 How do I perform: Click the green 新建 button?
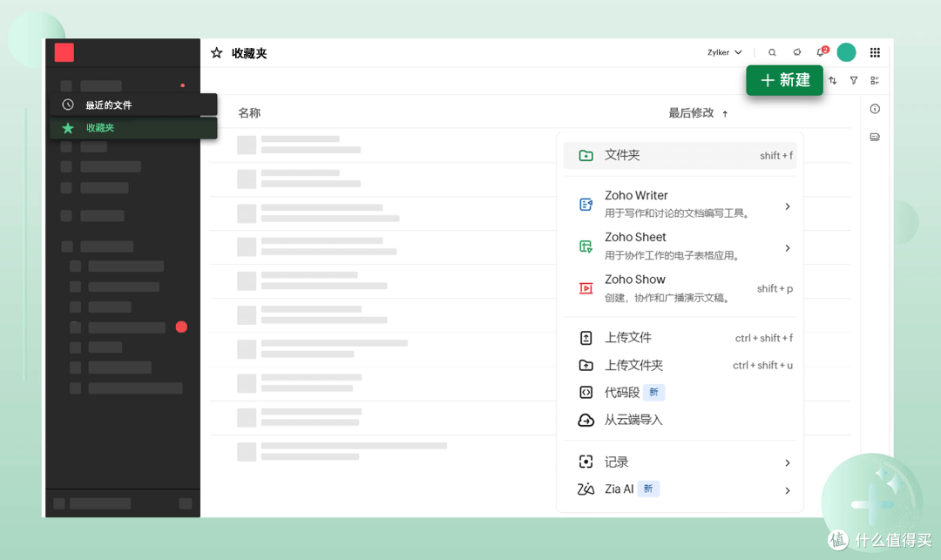click(x=784, y=80)
